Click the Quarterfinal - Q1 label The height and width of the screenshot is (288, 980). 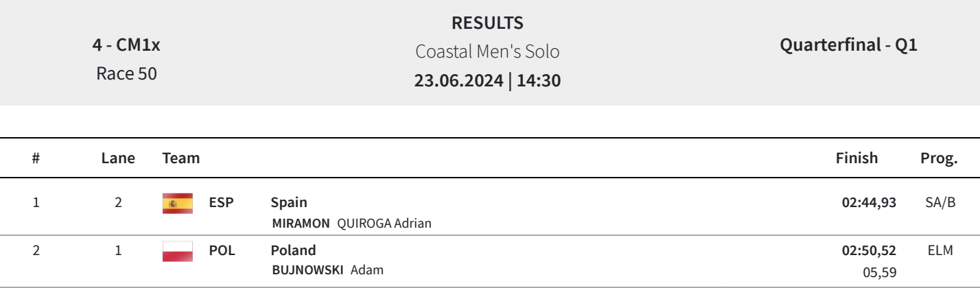(x=849, y=46)
